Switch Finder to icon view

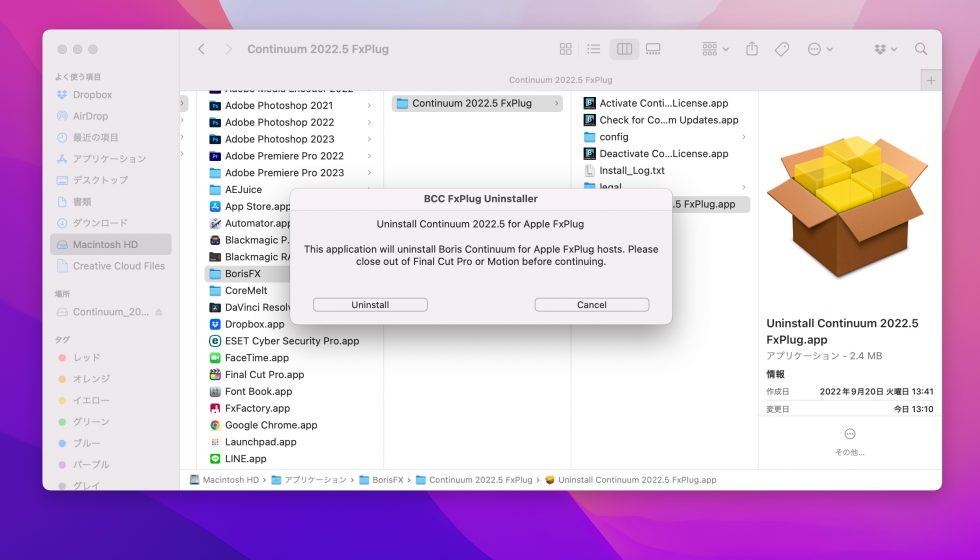566,49
